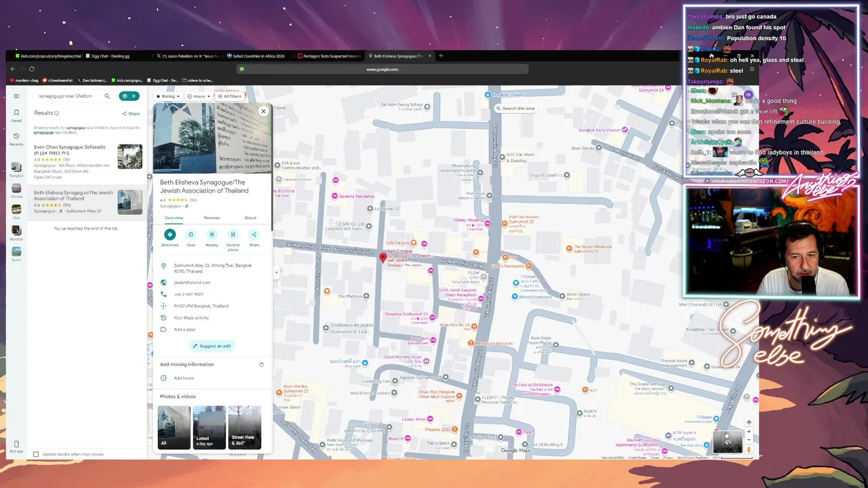Close the Beth Elisheva place panel
Image resolution: width=868 pixels, height=488 pixels.
[x=264, y=111]
